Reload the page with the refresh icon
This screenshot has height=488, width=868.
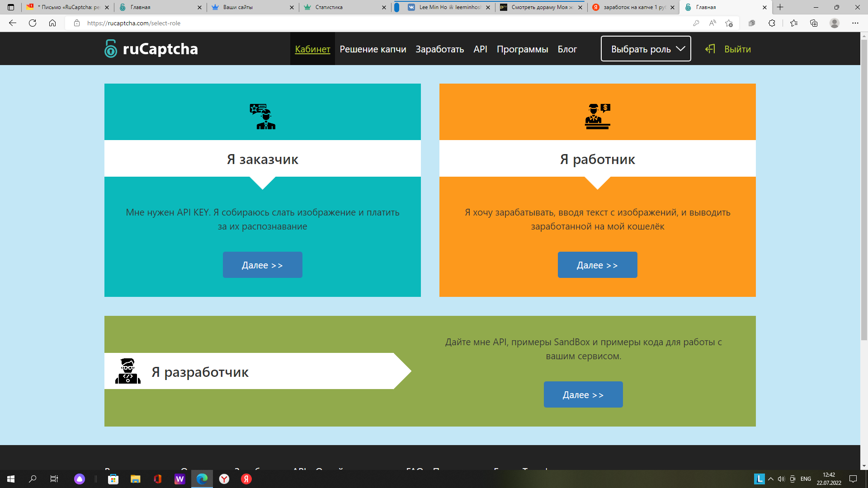[33, 23]
